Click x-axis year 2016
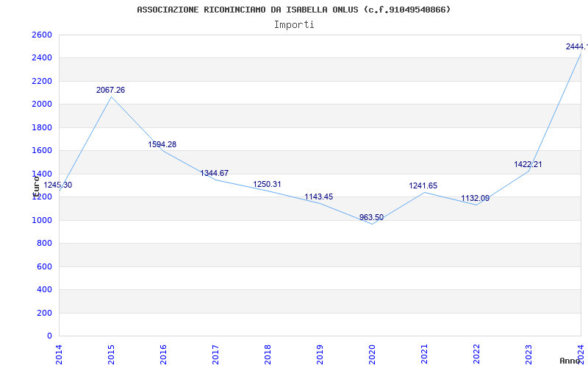 tap(163, 355)
